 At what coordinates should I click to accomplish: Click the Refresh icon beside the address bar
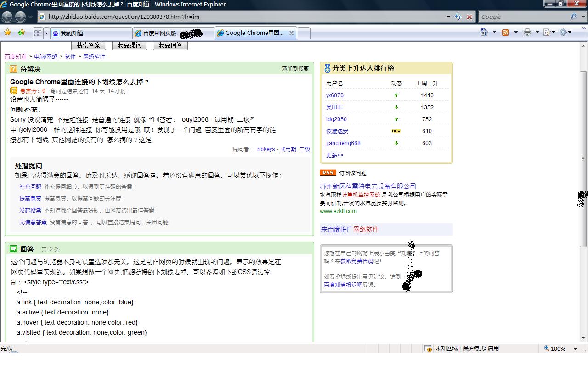(x=458, y=17)
